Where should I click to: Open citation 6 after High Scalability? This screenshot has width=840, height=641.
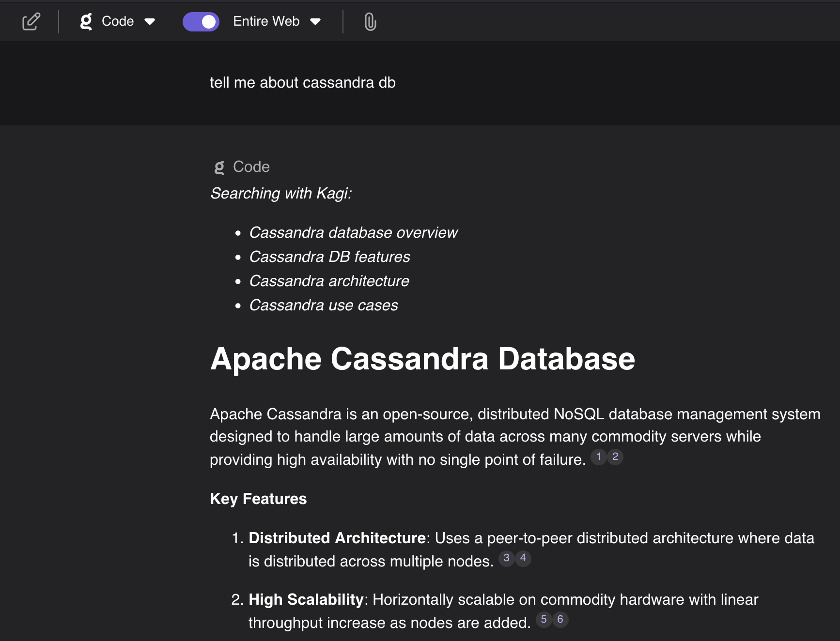click(x=560, y=620)
